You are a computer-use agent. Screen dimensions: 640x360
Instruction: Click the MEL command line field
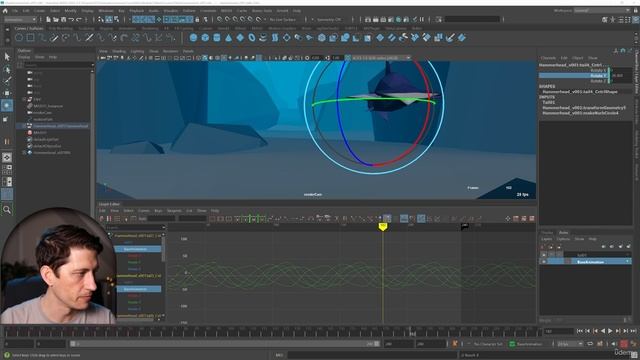(371, 355)
